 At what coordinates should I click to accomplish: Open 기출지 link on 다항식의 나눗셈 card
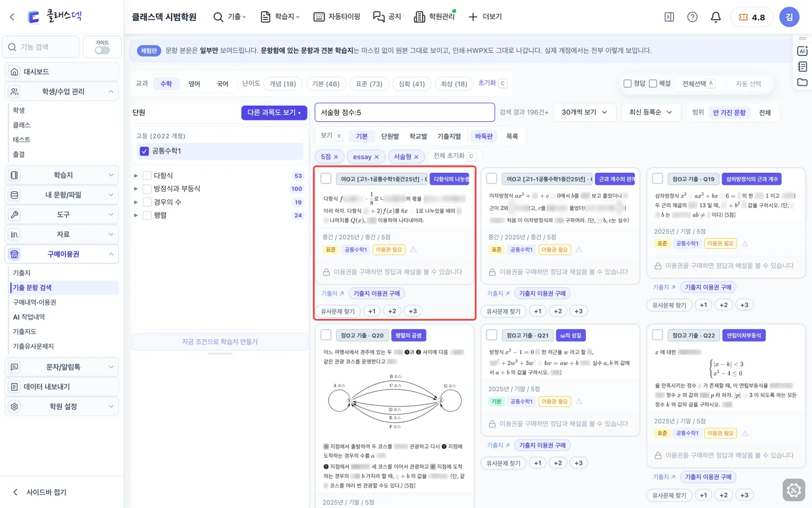click(332, 294)
